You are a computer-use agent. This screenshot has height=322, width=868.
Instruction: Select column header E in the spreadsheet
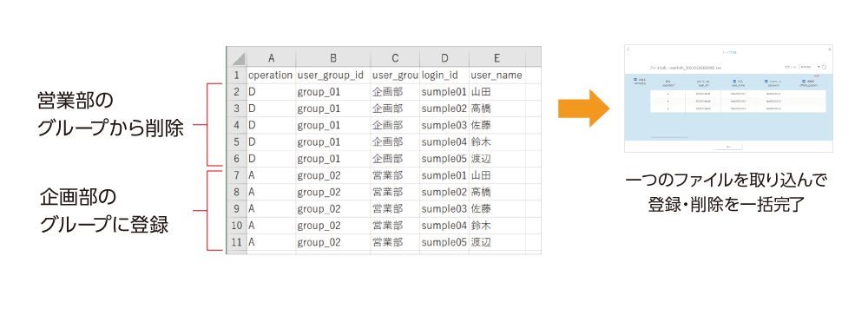click(x=497, y=58)
